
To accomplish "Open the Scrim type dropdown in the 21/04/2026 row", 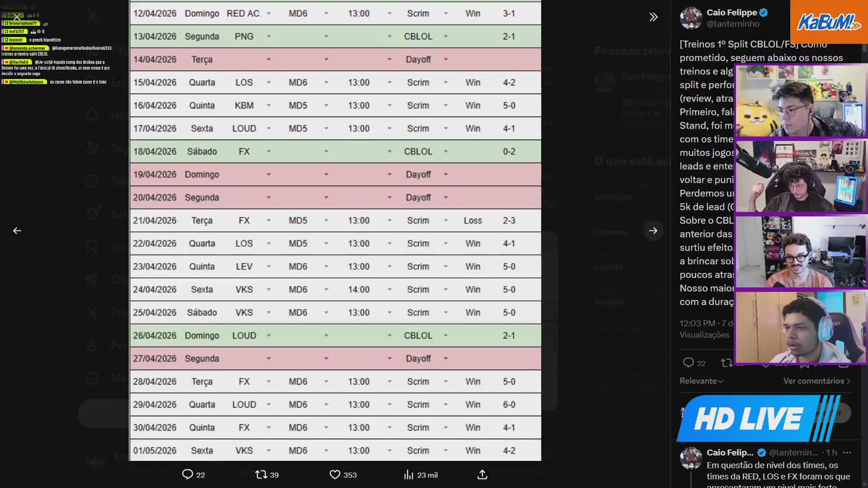I will pos(446,221).
